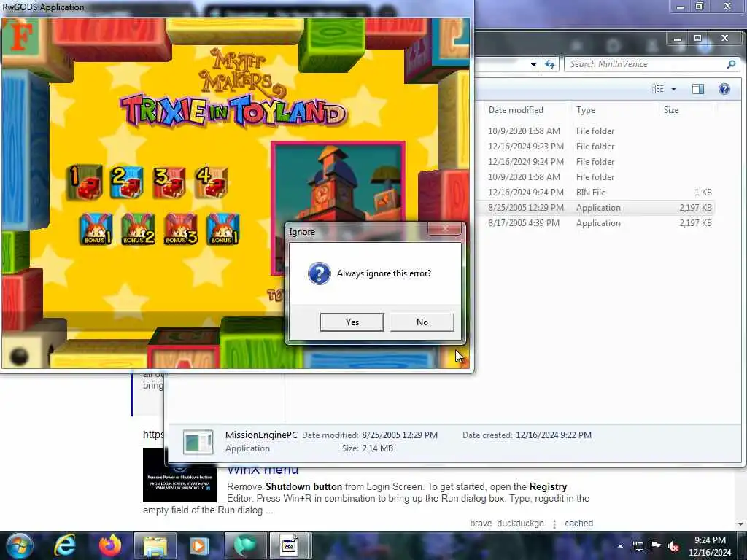Click the Search MiniInVenice field
Screen dimensions: 747x560
[x=646, y=64]
